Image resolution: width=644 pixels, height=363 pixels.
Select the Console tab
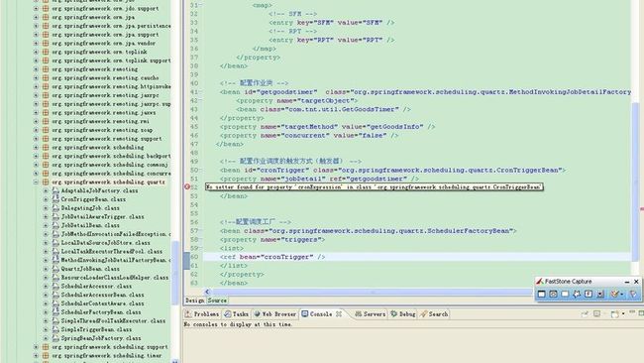tap(321, 314)
